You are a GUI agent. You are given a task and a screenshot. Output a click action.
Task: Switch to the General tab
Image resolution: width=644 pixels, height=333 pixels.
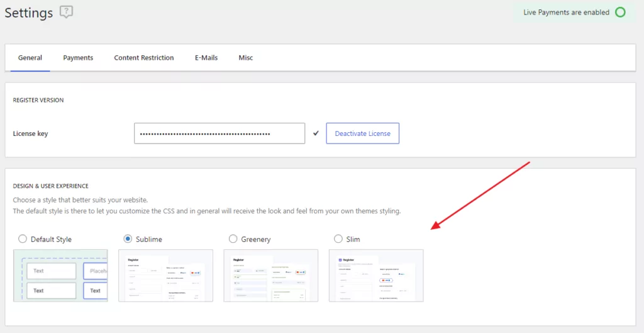[30, 58]
